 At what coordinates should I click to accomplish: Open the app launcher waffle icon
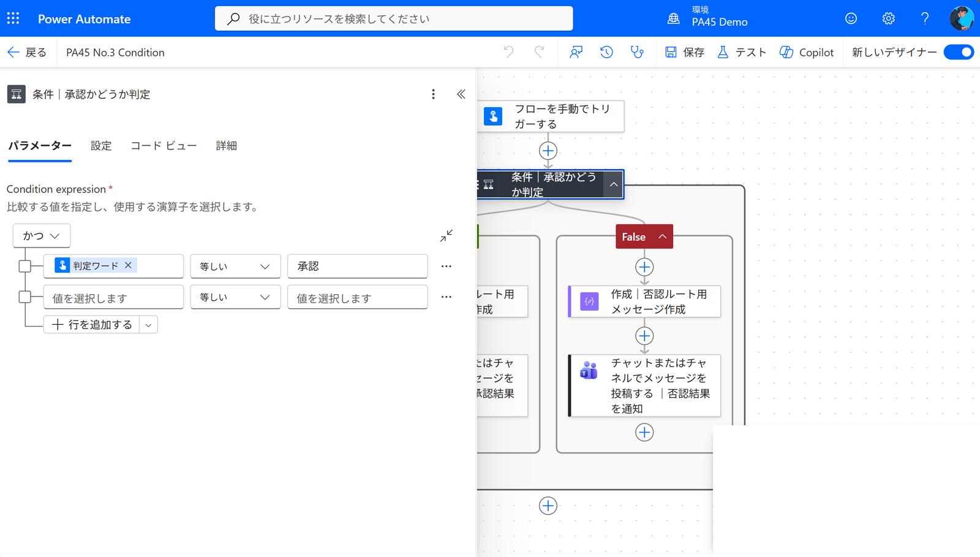pyautogui.click(x=13, y=18)
